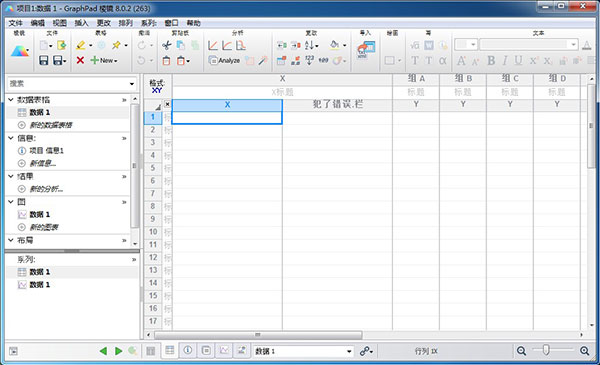The height and width of the screenshot is (365, 600).
Task: Click the yellow pushpin icon
Action: [x=116, y=46]
